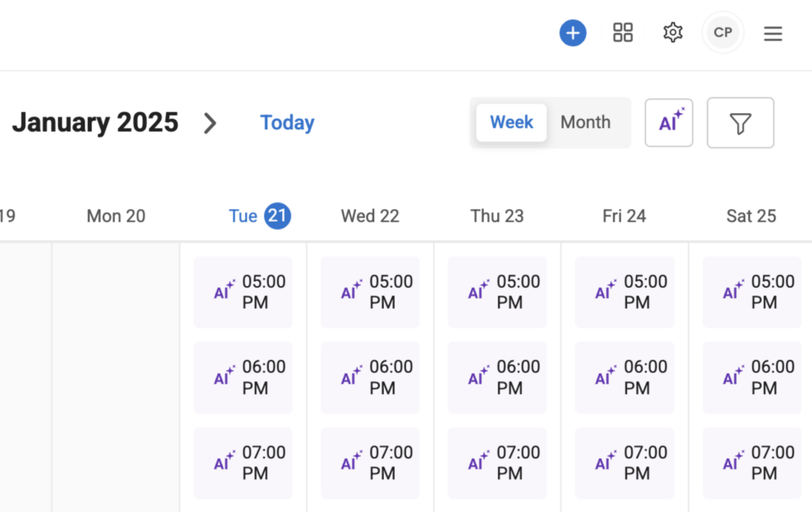Viewport: 812px width, 512px height.
Task: Jump to Today
Action: click(x=287, y=123)
